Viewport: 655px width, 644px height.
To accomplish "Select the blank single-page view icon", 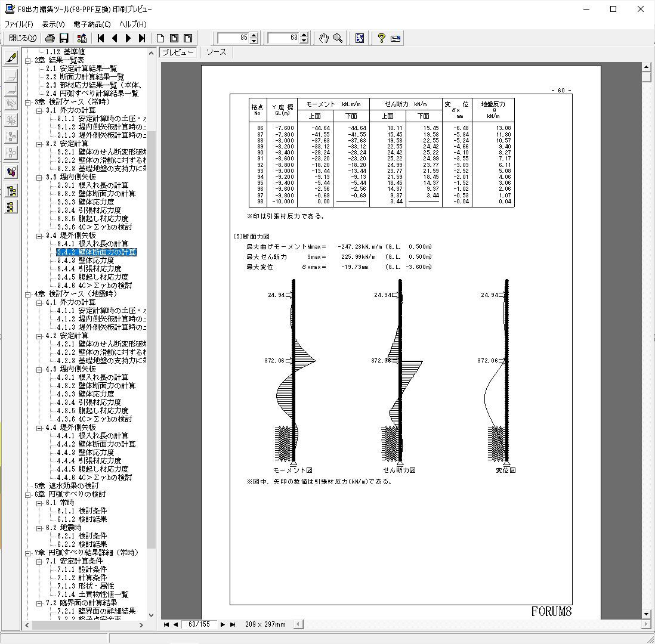I will tap(160, 38).
